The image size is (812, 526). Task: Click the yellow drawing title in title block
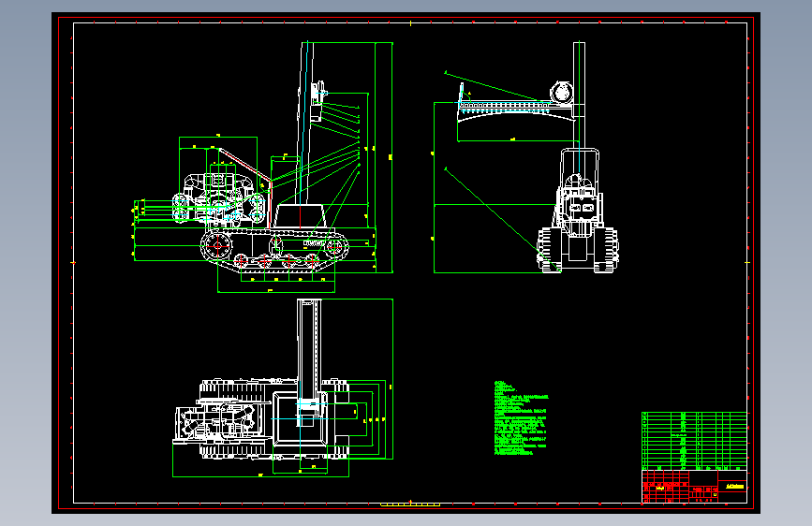[x=734, y=486]
